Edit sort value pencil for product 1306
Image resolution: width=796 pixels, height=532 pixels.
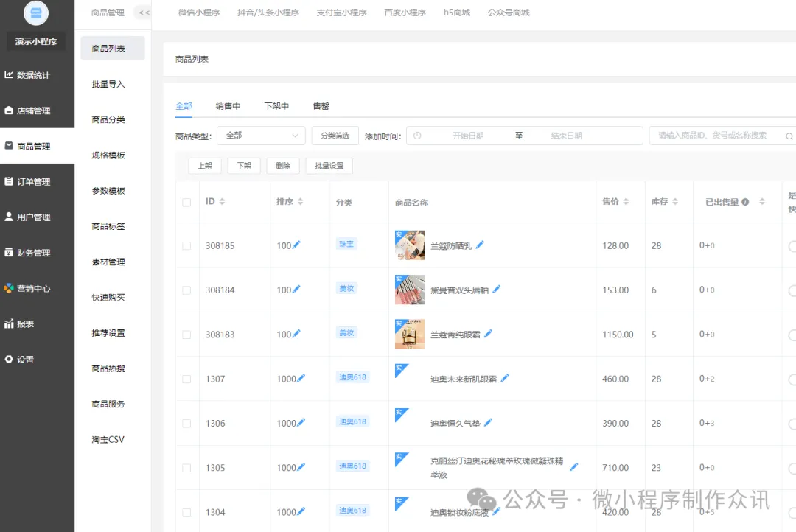coord(301,422)
